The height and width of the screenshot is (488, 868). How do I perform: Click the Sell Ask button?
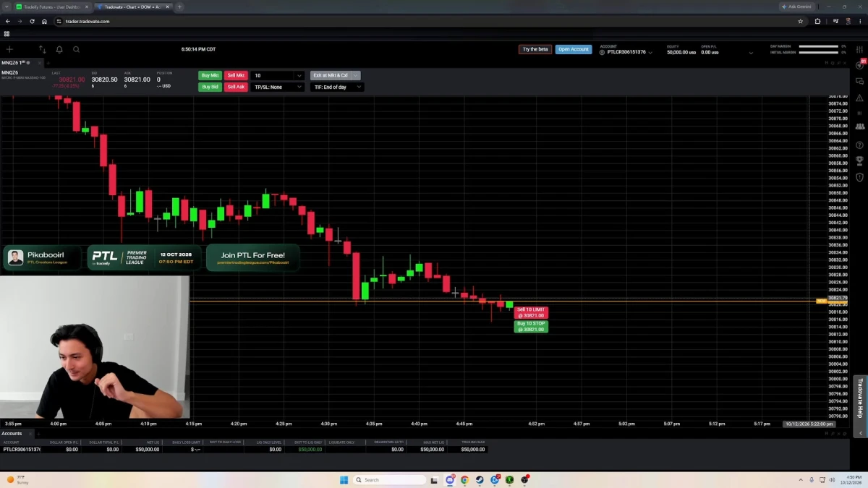236,87
